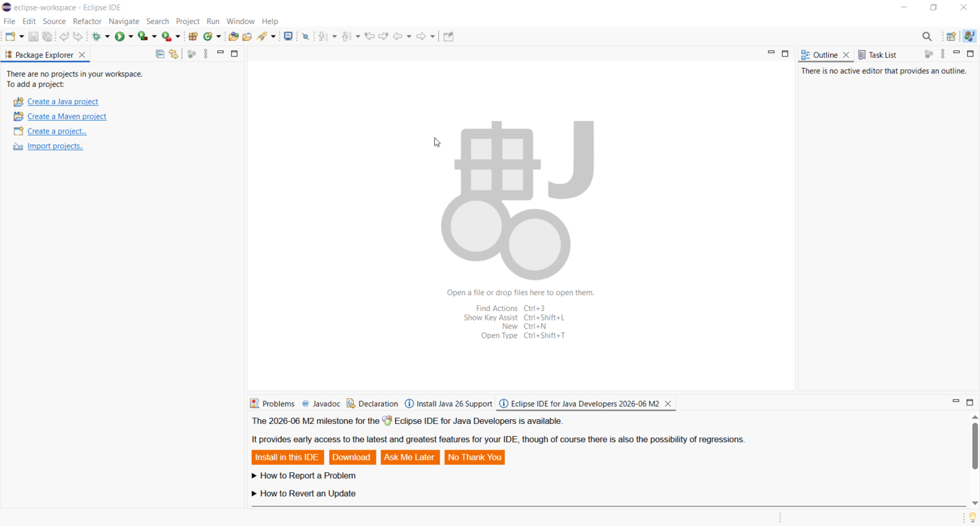Viewport: 980px width, 526px height.
Task: Start debugging with the bug icon
Action: [x=97, y=37]
